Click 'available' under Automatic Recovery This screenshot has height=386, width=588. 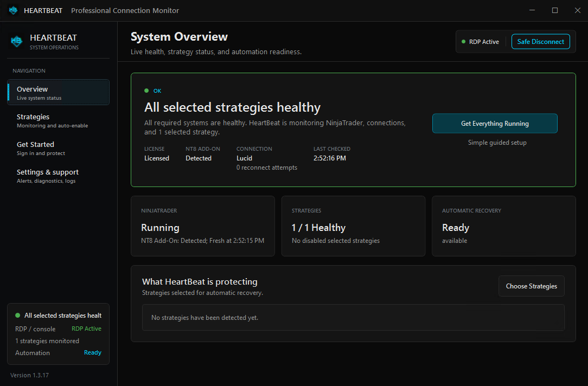coord(455,241)
